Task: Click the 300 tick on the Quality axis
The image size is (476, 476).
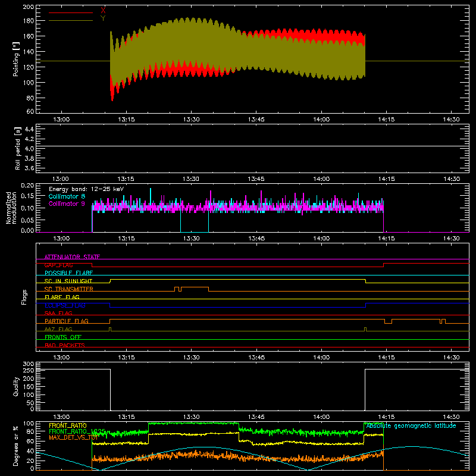Action: pos(29,364)
